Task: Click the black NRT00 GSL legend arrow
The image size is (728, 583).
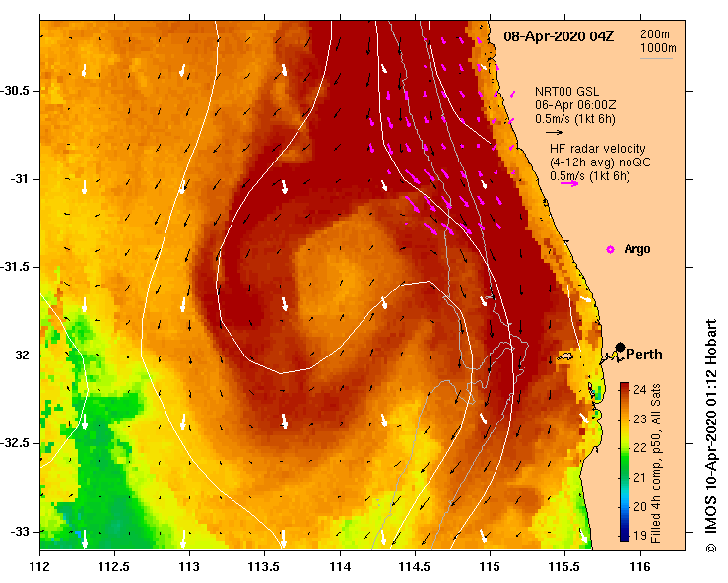Action: click(555, 132)
